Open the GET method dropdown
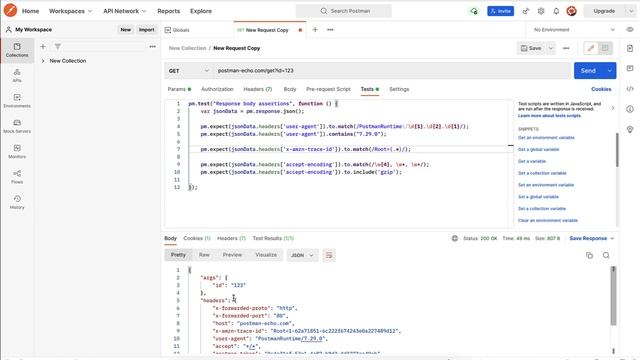The width and height of the screenshot is (640, 360). [189, 71]
